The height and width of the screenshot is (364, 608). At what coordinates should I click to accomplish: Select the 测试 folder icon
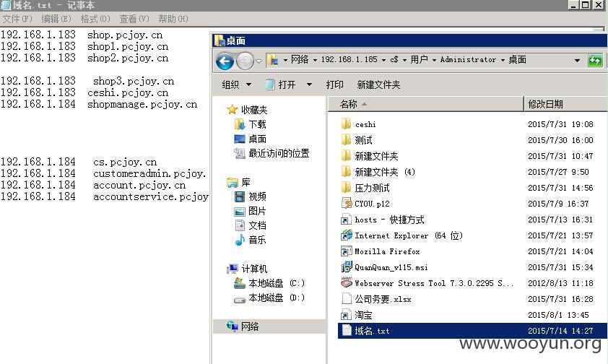(x=346, y=140)
